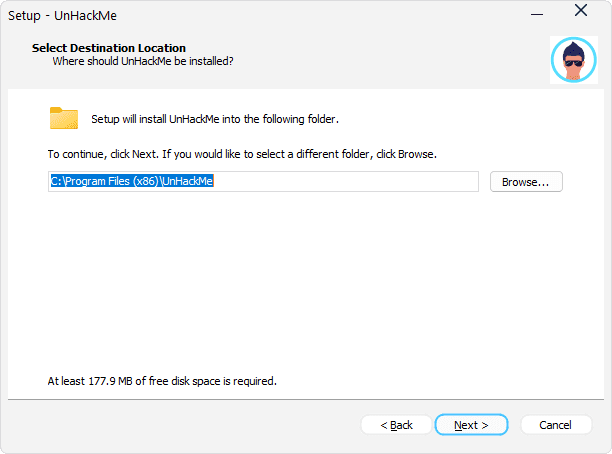Click the free disk space requirement text
Viewport: 612px width, 454px height.
pyautogui.click(x=162, y=381)
